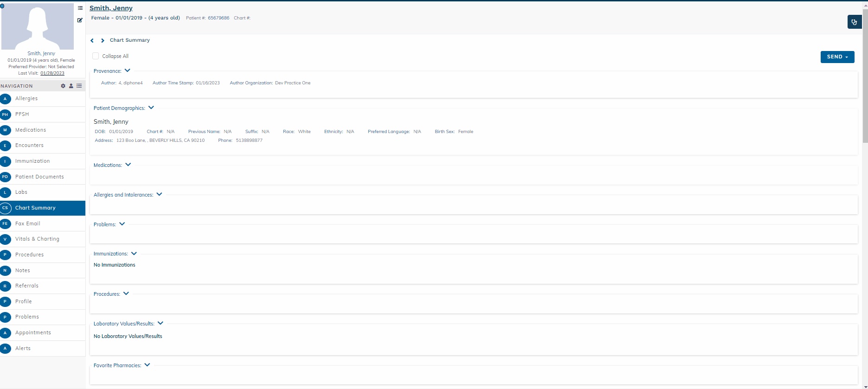
Task: Select Vitals & Charting in navigation
Action: pos(37,239)
